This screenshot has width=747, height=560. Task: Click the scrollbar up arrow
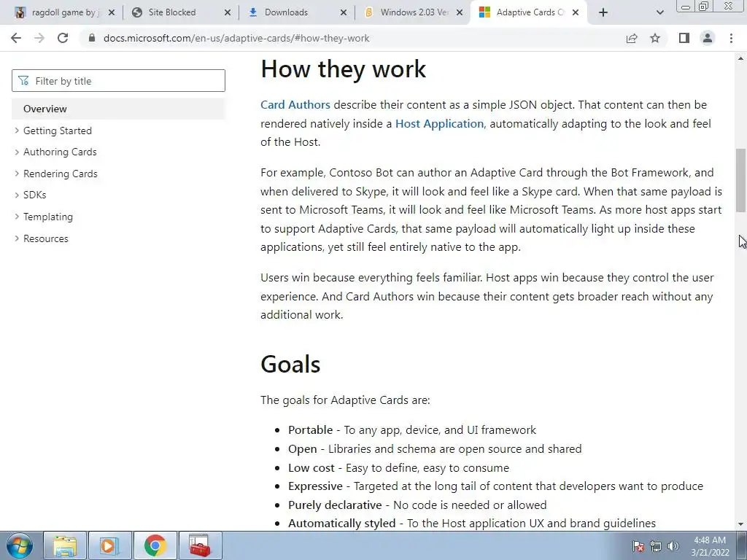[x=741, y=58]
